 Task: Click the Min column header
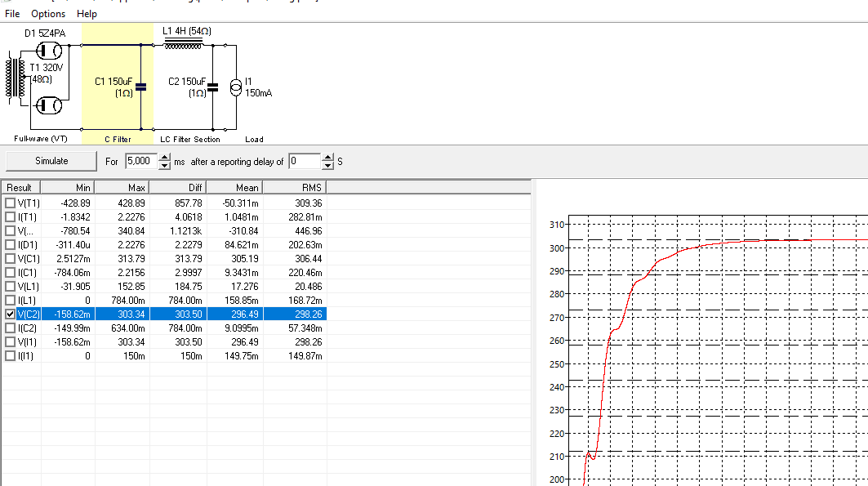(68, 188)
